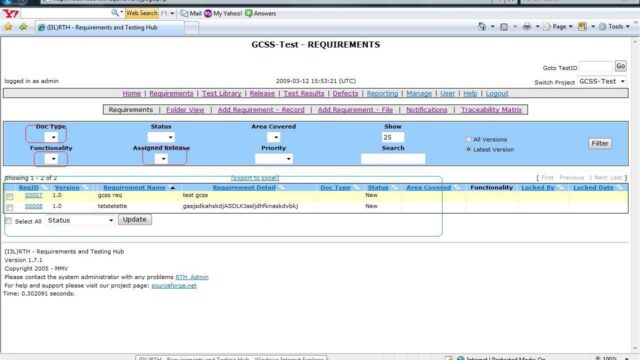Click the Yahoo toolbar logo icon
This screenshot has width=640, height=360.
click(11, 13)
